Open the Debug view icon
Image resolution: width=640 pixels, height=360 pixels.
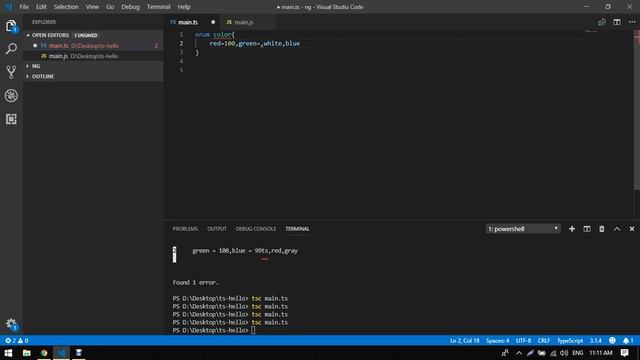pos(11,96)
